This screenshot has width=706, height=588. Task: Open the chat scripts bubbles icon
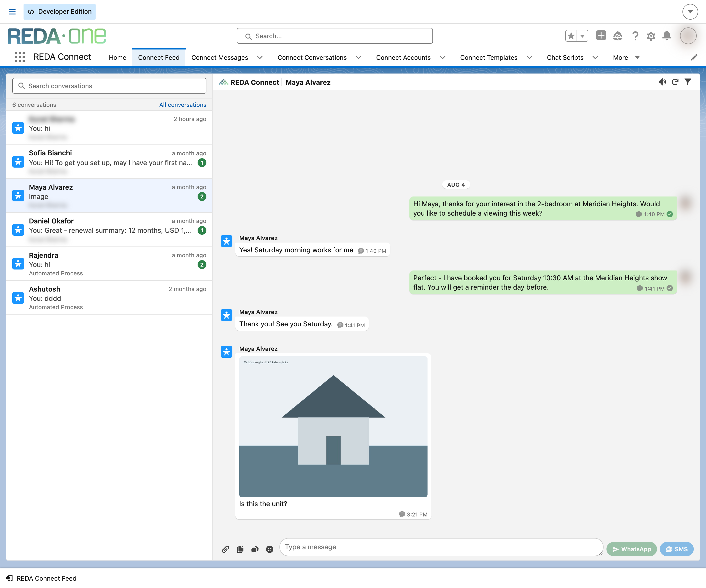[x=255, y=549]
